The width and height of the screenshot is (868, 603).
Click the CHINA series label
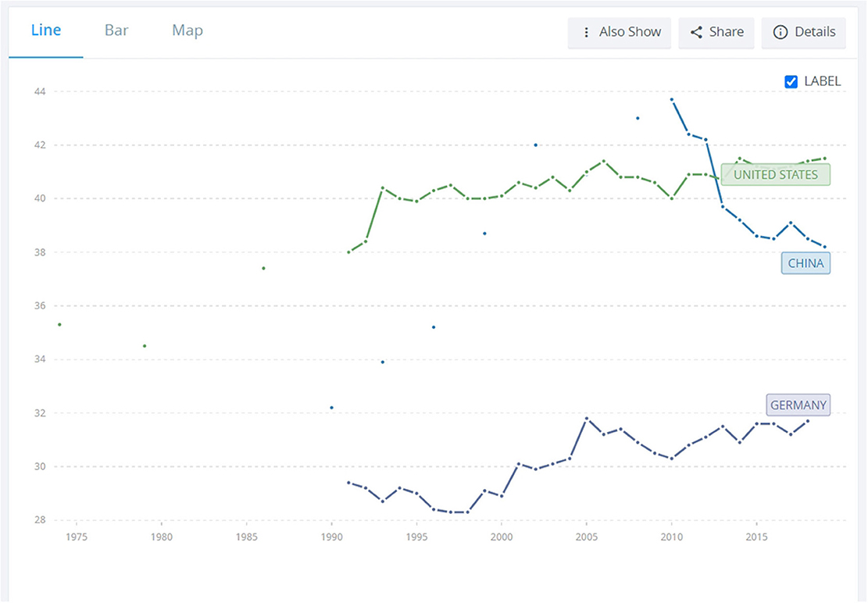coord(806,263)
